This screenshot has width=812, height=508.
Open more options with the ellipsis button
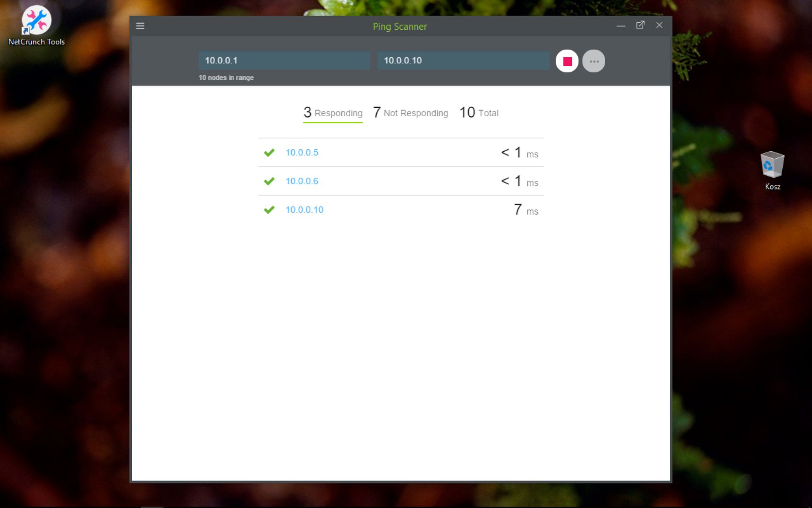pyautogui.click(x=594, y=61)
